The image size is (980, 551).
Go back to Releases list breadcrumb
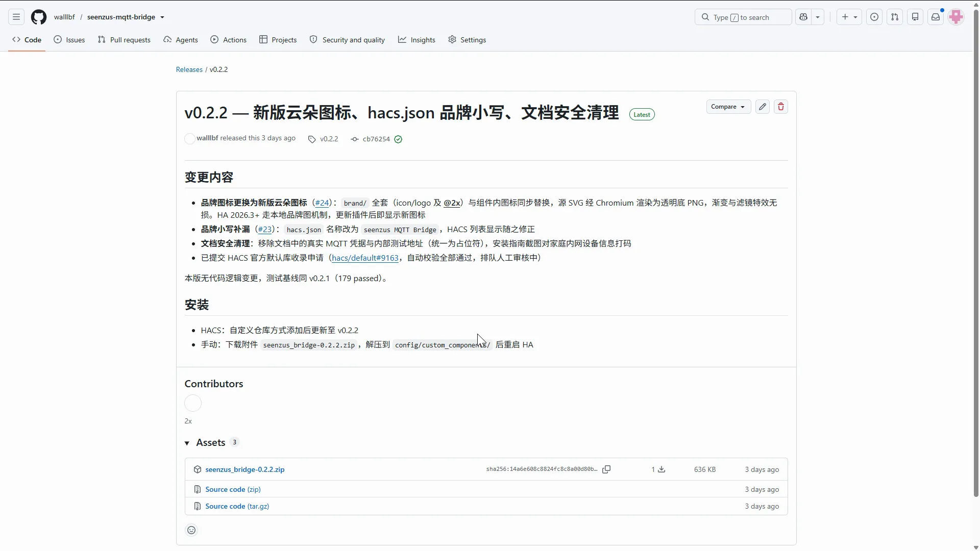point(189,69)
